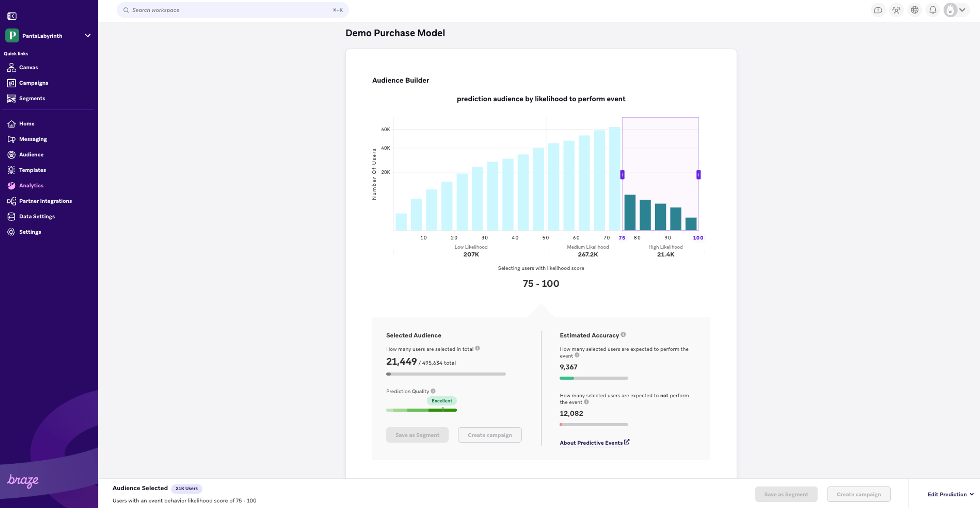Open Braze logo in the sidebar
The width and height of the screenshot is (980, 508).
pos(23,480)
